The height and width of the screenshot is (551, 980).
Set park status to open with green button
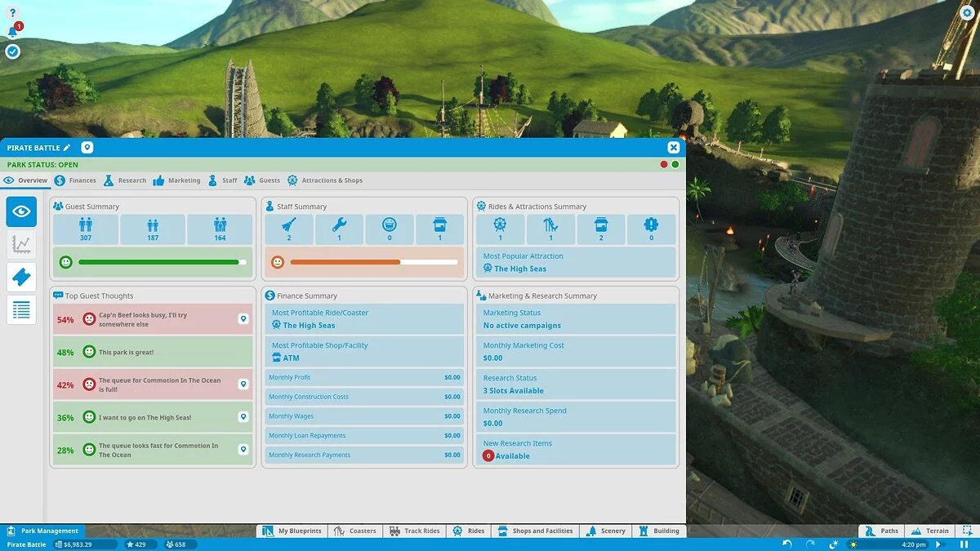pyautogui.click(x=675, y=165)
